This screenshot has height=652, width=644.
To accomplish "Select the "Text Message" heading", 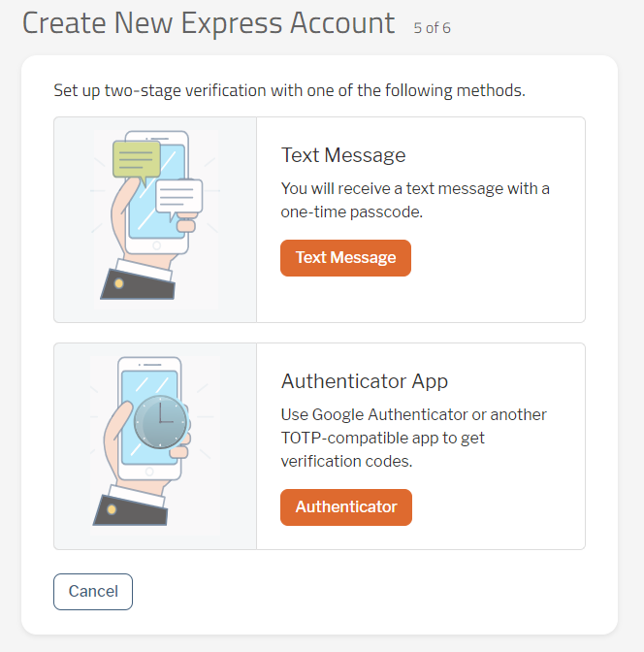I will click(x=343, y=155).
